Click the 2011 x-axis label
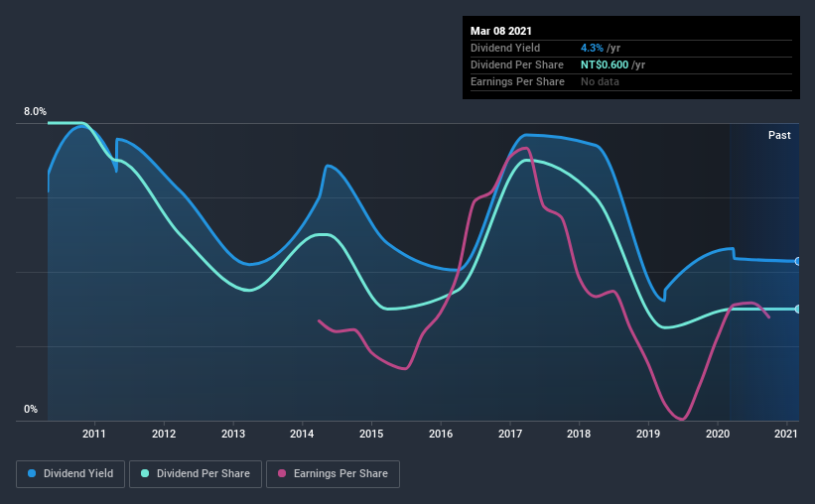 click(94, 434)
